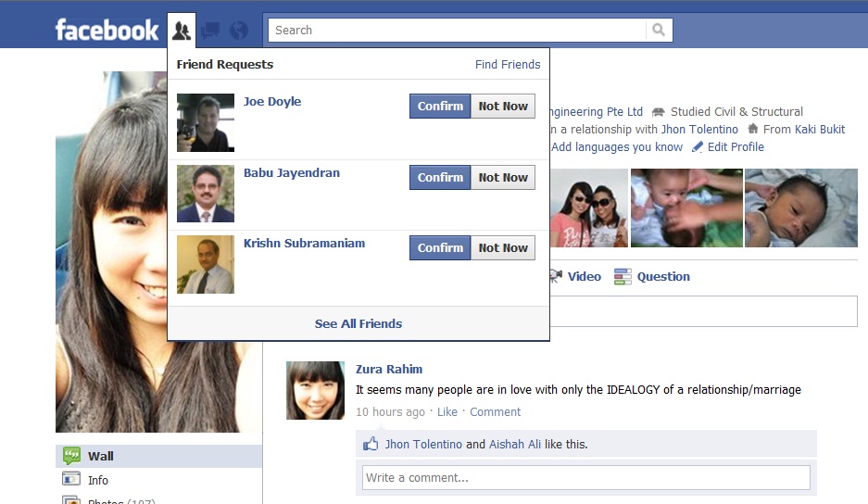Open the sleeping newborn photo
This screenshot has height=504, width=868.
click(x=801, y=208)
